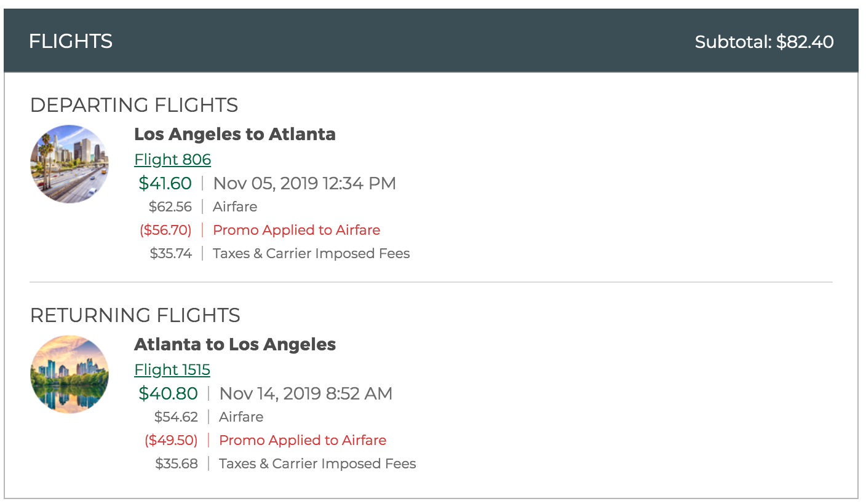The height and width of the screenshot is (504, 866).
Task: Click the Los Angeles skyline thumbnail
Action: (x=70, y=164)
